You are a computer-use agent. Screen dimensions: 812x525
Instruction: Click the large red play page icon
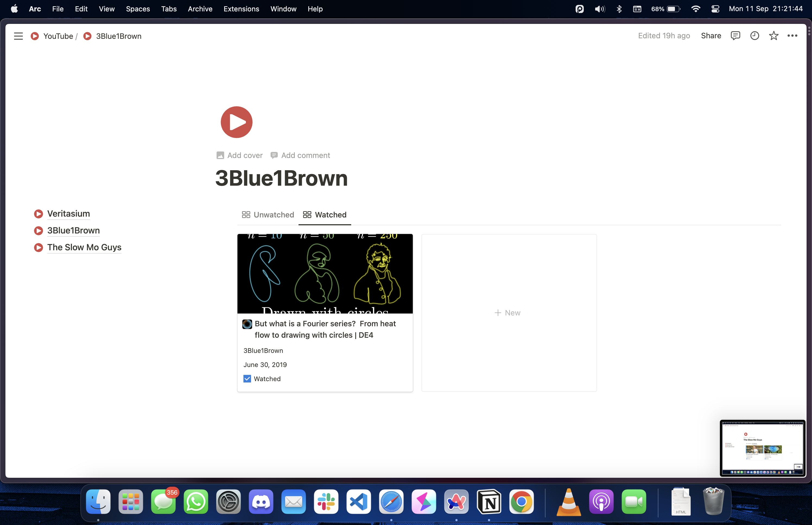point(236,122)
